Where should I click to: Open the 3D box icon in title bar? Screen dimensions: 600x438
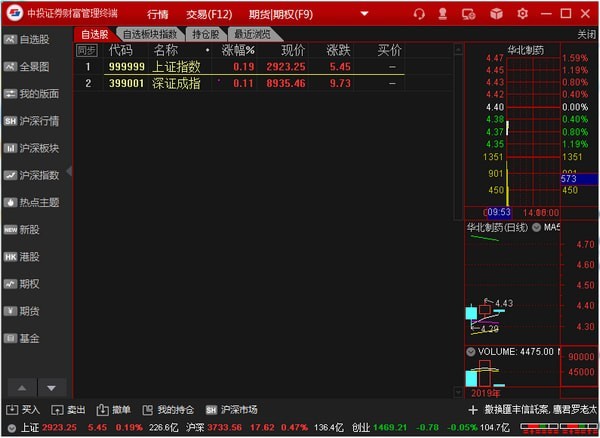click(x=496, y=14)
